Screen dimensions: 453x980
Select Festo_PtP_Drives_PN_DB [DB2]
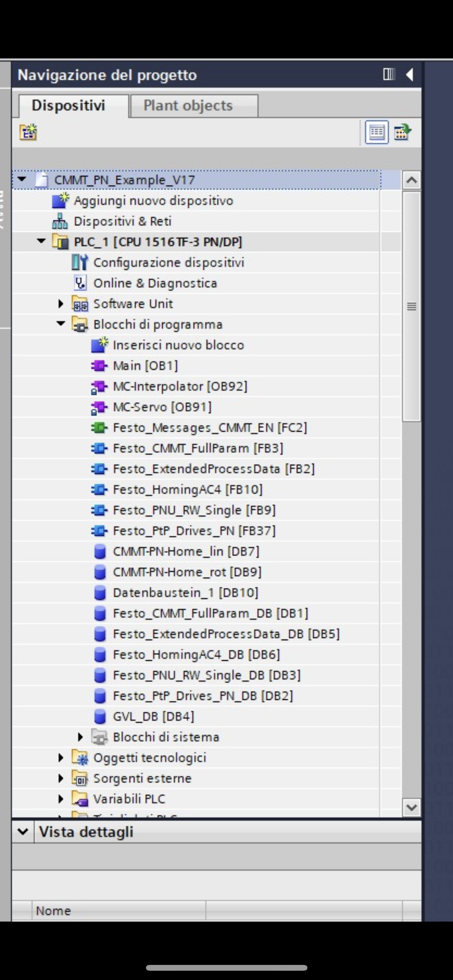pos(203,696)
